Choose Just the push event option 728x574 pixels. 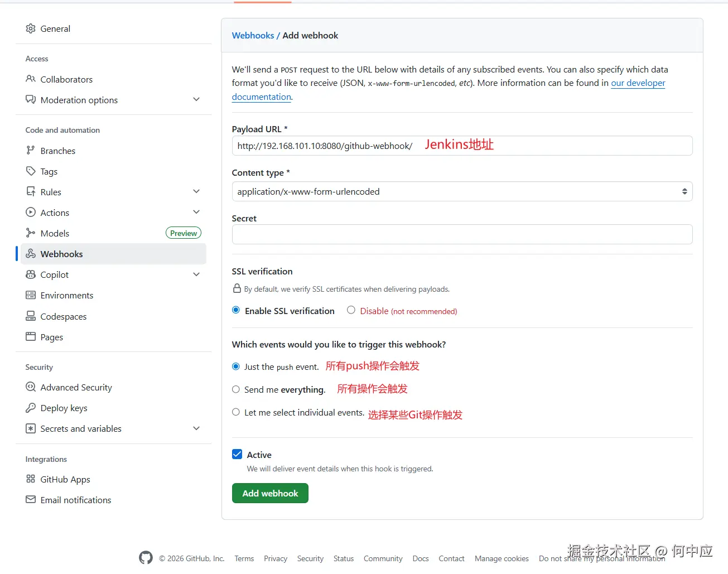click(236, 366)
